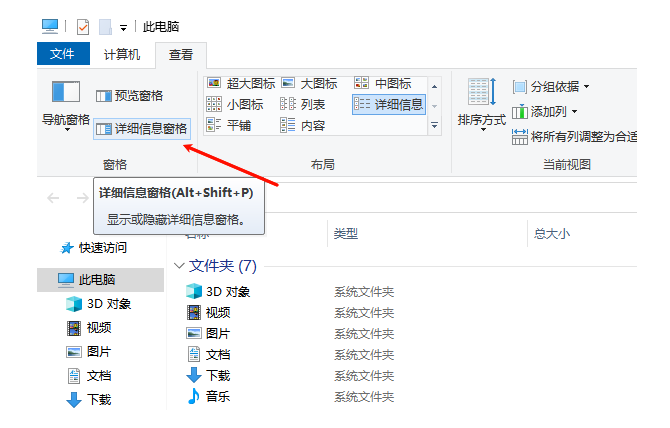Screen dimensions: 670x428
Task: Select Medium icons (中图标) layout
Action: coord(383,83)
